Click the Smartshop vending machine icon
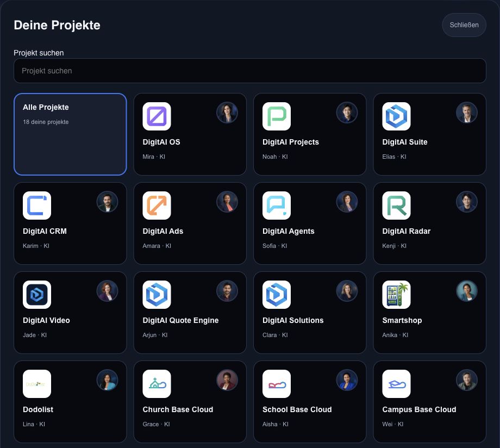 (396, 295)
